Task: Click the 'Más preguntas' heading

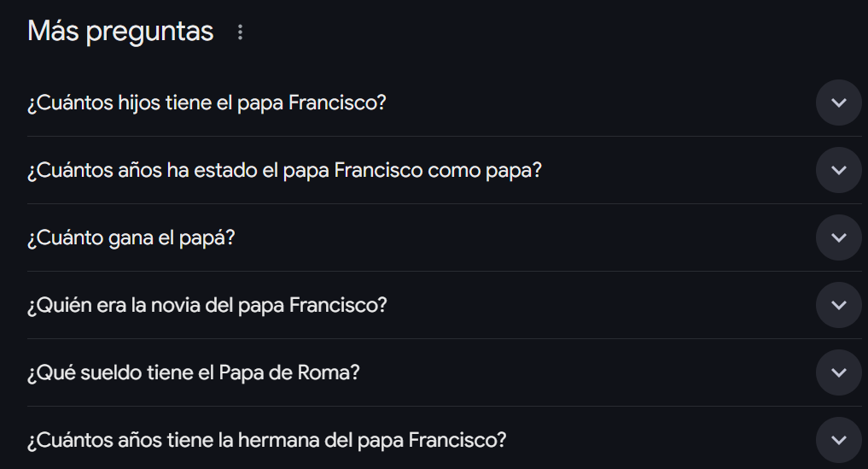Action: pos(120,32)
